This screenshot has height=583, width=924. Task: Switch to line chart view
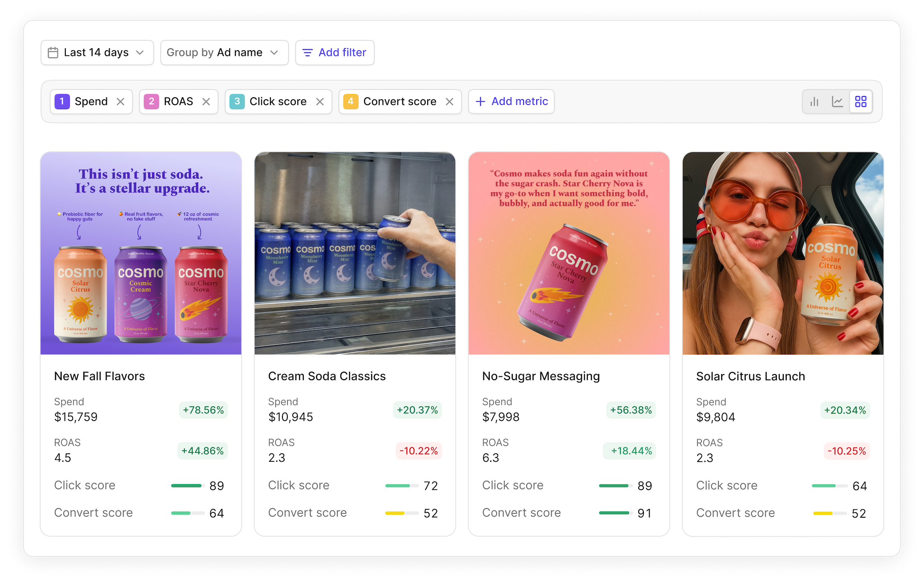point(838,102)
